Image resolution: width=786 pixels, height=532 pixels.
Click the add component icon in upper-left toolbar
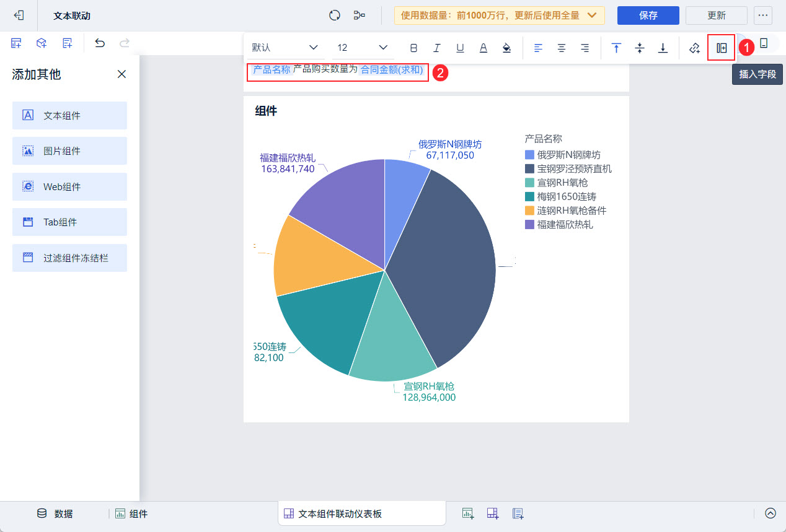[x=17, y=43]
